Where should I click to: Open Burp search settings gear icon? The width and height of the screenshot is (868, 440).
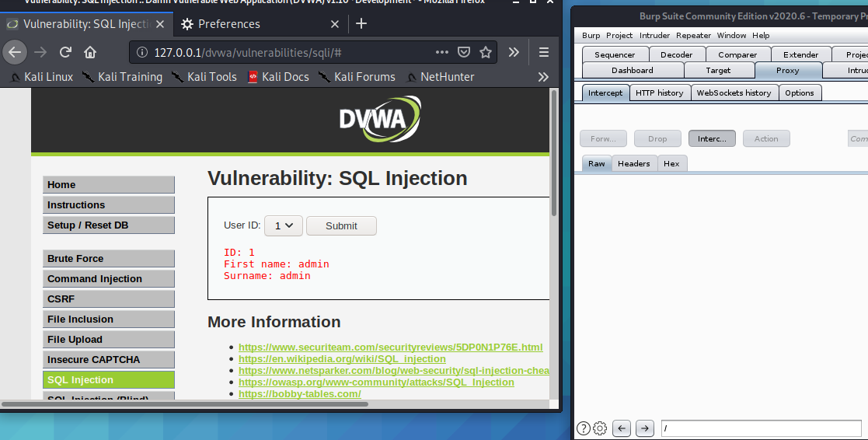[600, 428]
